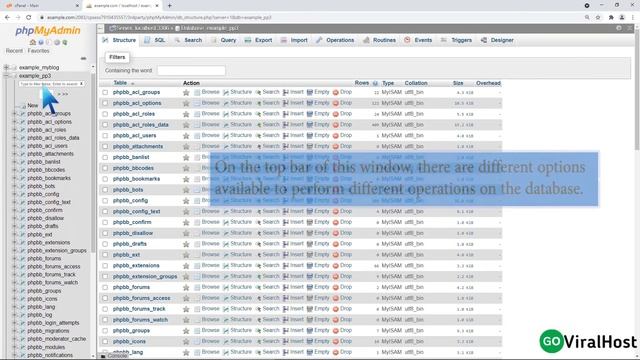The image size is (640, 360).
Task: Collapse the example_pp3 database node
Action: click(x=6, y=76)
